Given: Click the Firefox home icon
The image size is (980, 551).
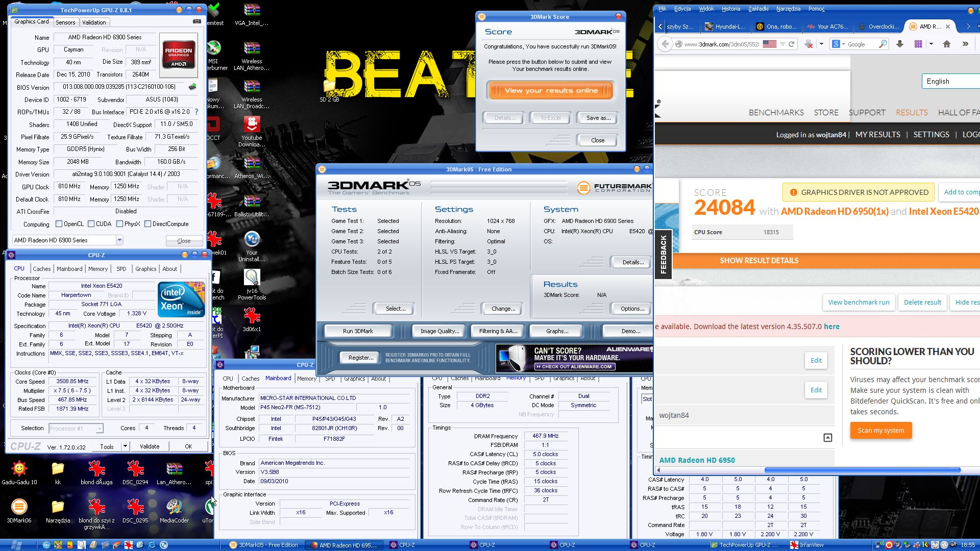Looking at the screenshot, I should pyautogui.click(x=947, y=44).
